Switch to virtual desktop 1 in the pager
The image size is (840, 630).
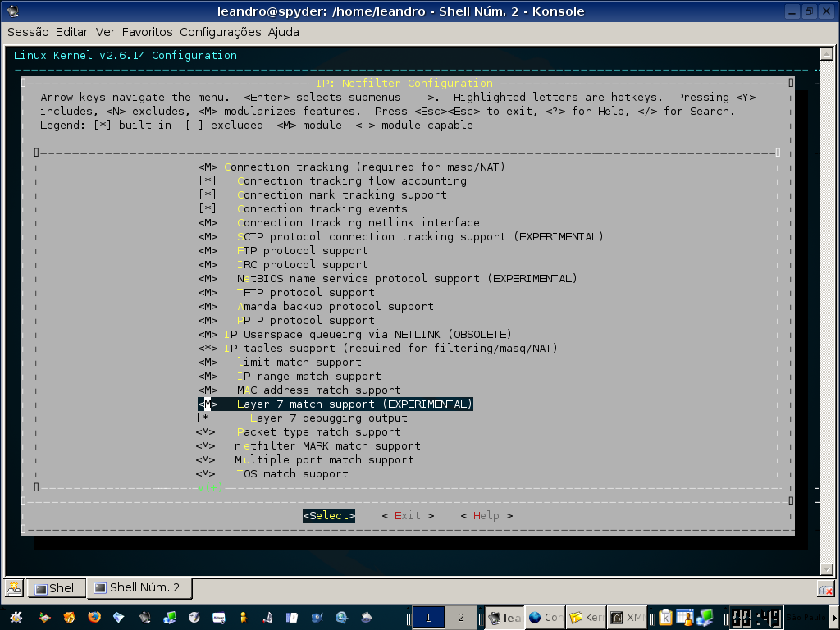[x=428, y=618]
